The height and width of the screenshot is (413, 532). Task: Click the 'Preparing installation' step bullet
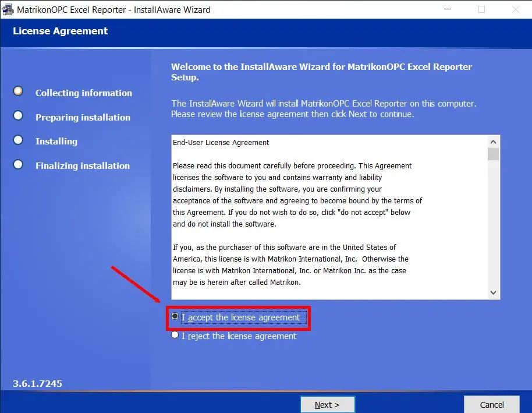click(18, 115)
